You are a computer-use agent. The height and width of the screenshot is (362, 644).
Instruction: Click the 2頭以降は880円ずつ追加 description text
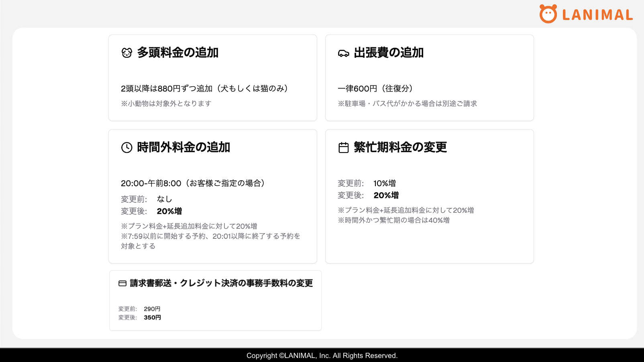point(204,88)
